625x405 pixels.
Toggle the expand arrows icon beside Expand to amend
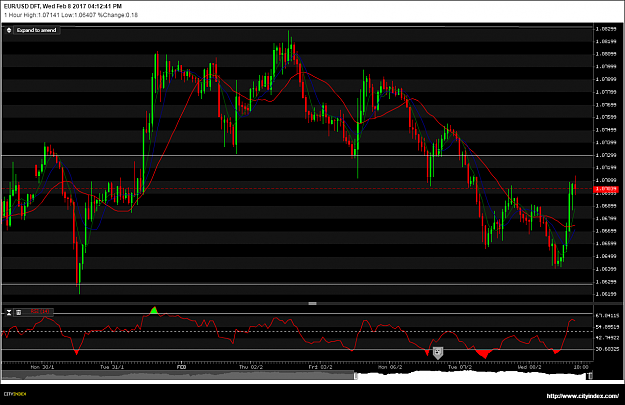[9, 30]
